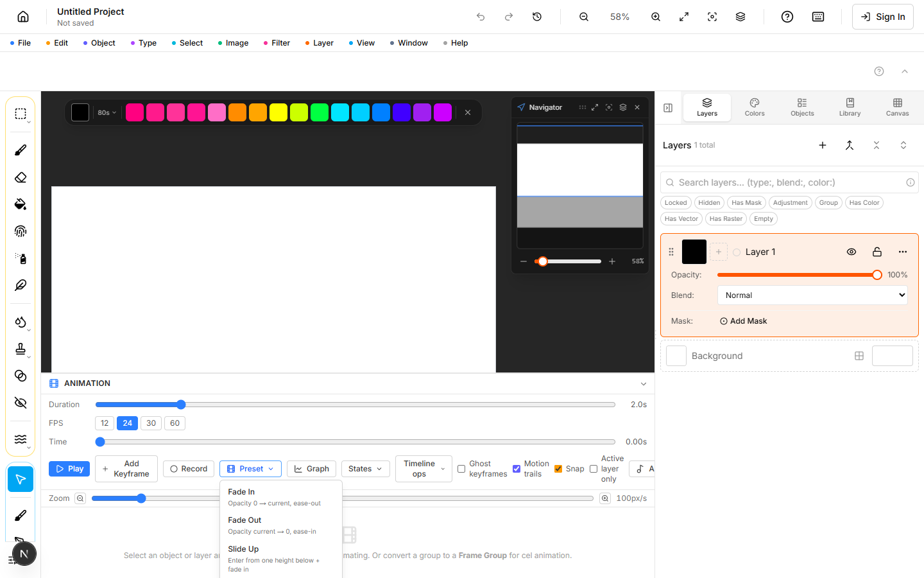Select the crossed-out eye tool

21,403
